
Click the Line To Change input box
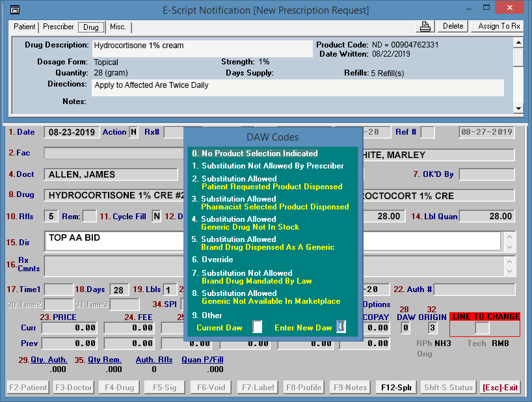pyautogui.click(x=482, y=328)
